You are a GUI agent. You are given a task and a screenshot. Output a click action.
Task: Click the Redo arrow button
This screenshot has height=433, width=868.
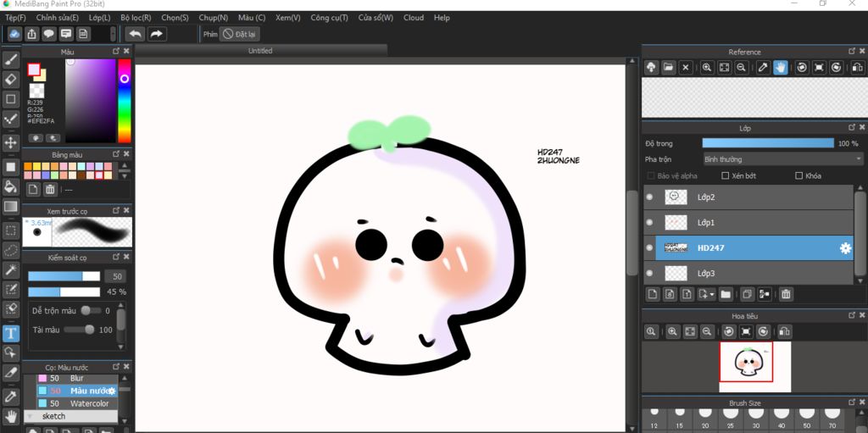[x=157, y=35]
